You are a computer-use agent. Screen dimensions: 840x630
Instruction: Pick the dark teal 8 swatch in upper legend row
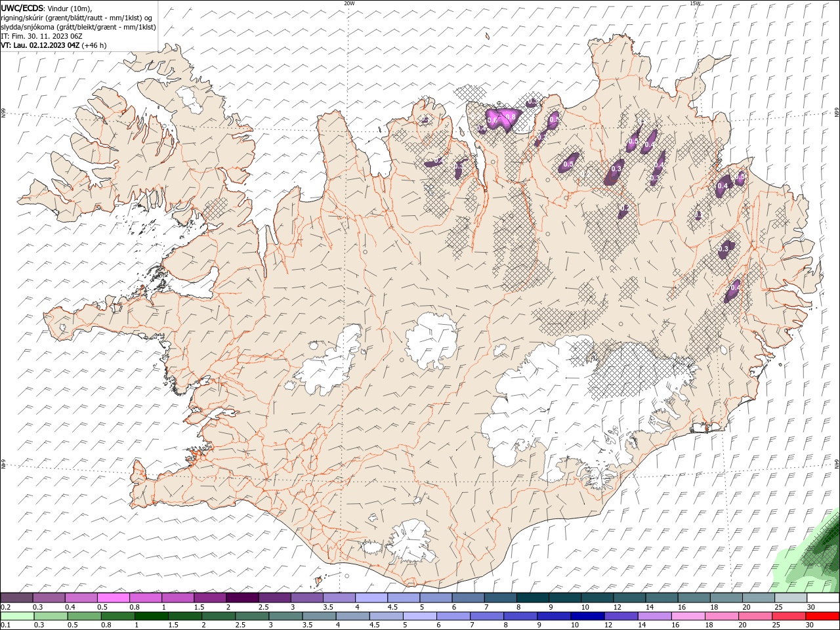[532, 598]
